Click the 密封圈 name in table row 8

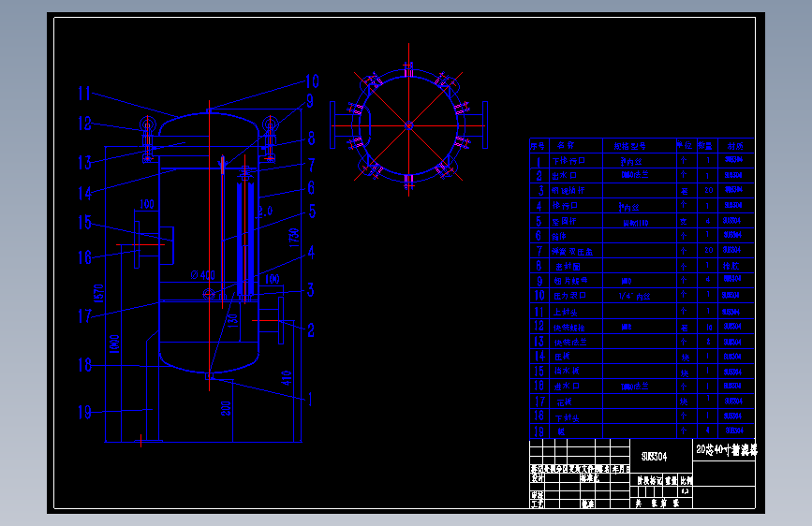568,267
